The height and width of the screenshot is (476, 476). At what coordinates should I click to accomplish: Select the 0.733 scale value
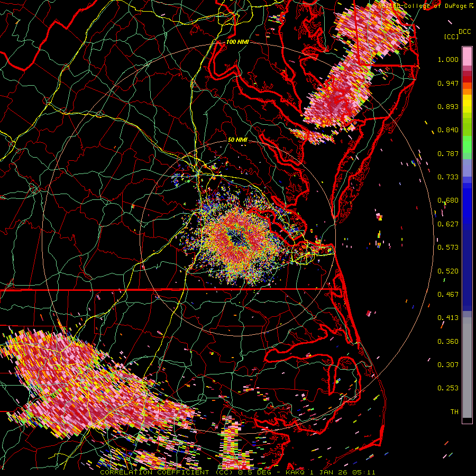tap(448, 177)
